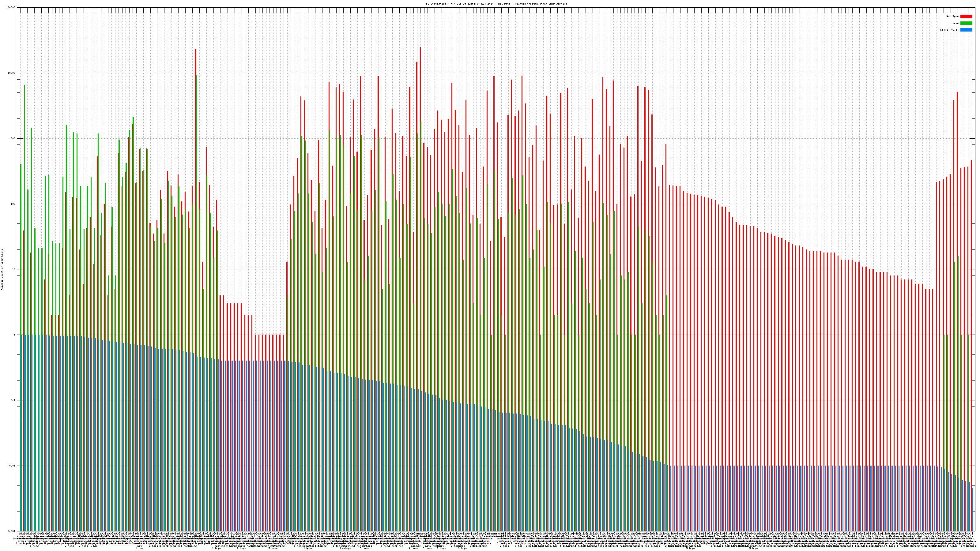Click the rotated Y-axis title text

pos(2,270)
